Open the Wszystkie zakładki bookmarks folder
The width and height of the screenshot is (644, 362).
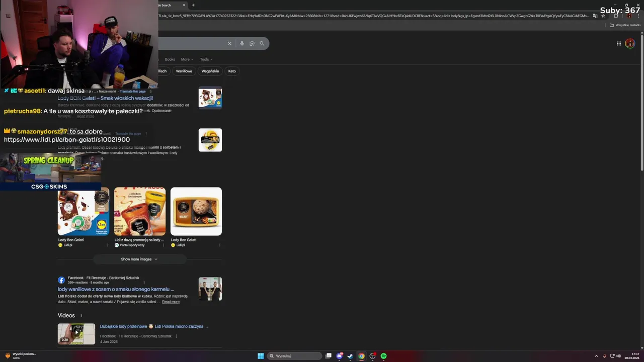[625, 25]
